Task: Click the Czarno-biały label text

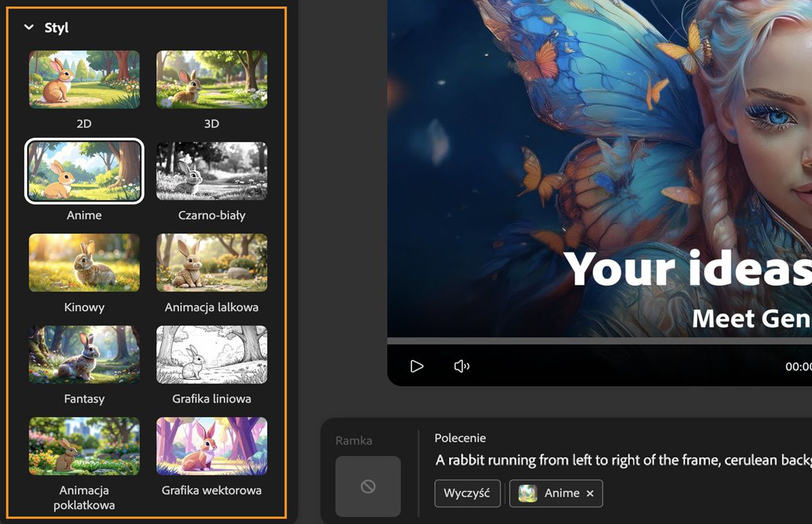Action: [212, 216]
